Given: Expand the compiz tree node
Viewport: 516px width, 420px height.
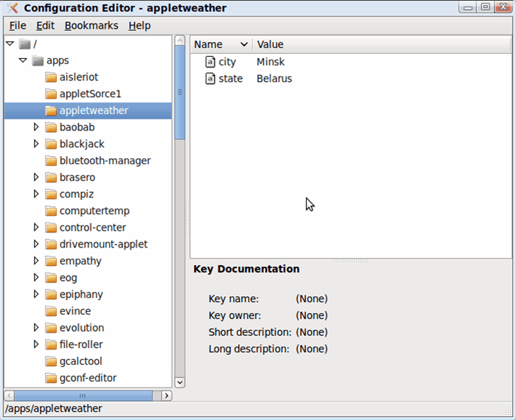Looking at the screenshot, I should coord(36,194).
